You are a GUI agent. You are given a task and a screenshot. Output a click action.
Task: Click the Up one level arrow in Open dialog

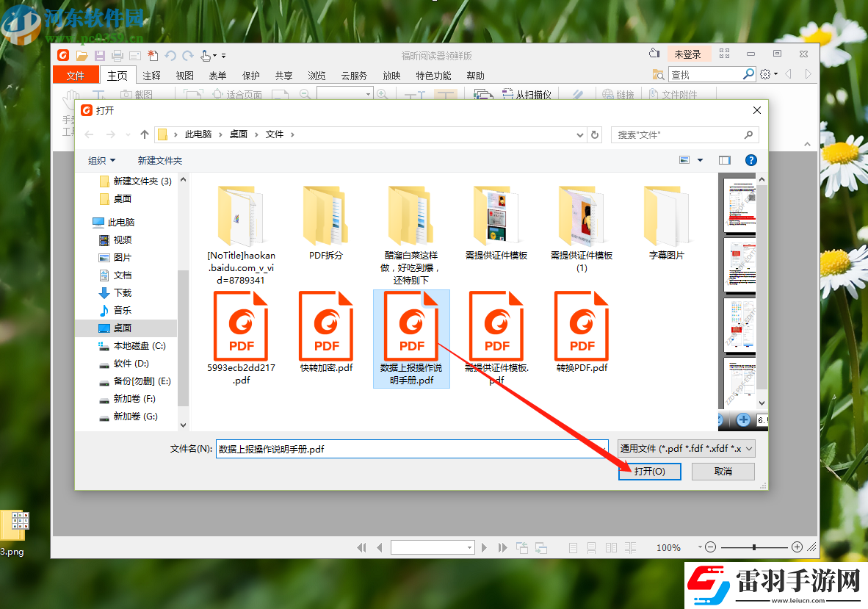pos(145,134)
